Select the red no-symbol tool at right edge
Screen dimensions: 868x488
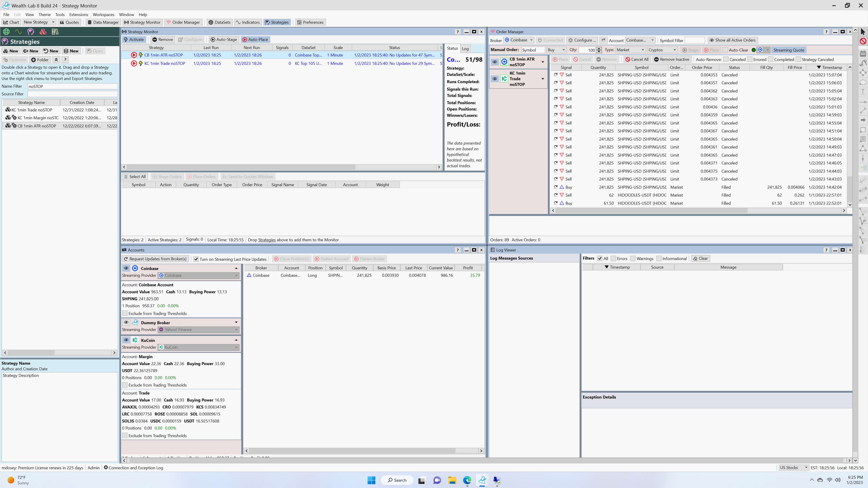863,41
